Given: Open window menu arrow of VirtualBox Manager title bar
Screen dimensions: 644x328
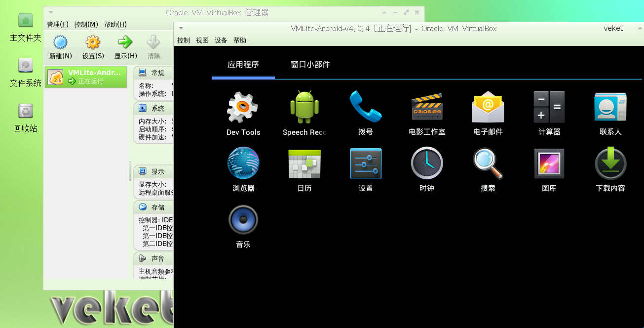Looking at the screenshot, I should (x=51, y=12).
